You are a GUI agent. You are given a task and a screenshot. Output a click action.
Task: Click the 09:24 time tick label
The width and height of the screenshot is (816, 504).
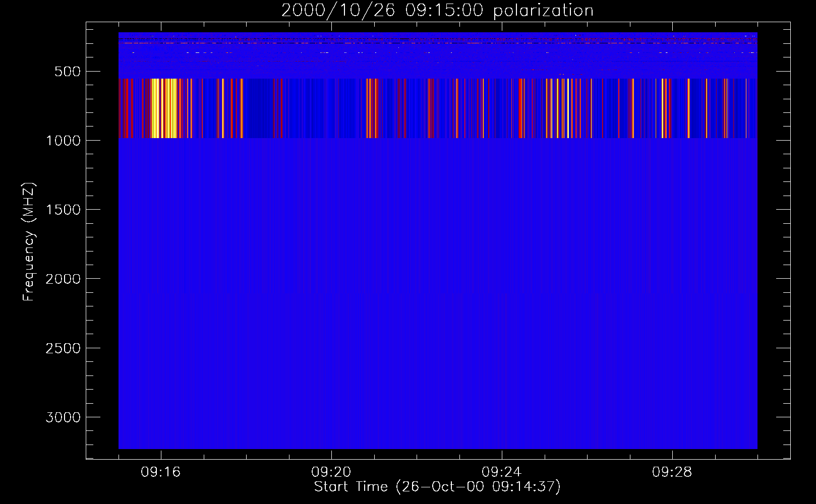point(501,472)
